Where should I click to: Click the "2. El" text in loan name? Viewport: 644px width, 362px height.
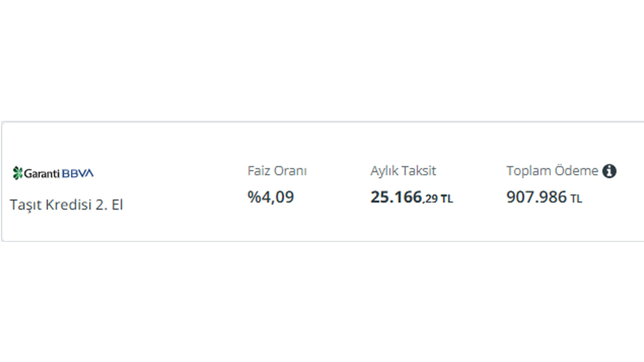click(109, 205)
